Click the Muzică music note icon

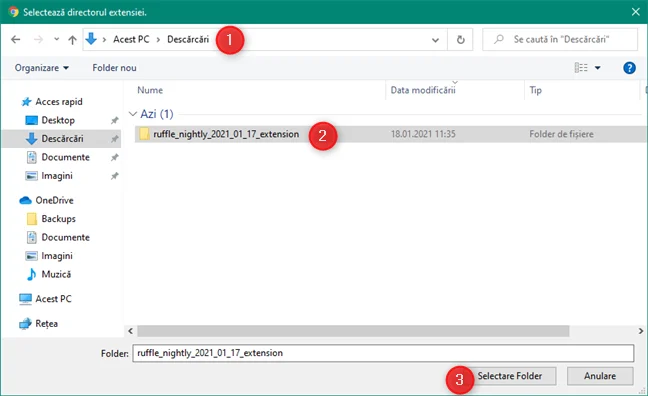[31, 274]
